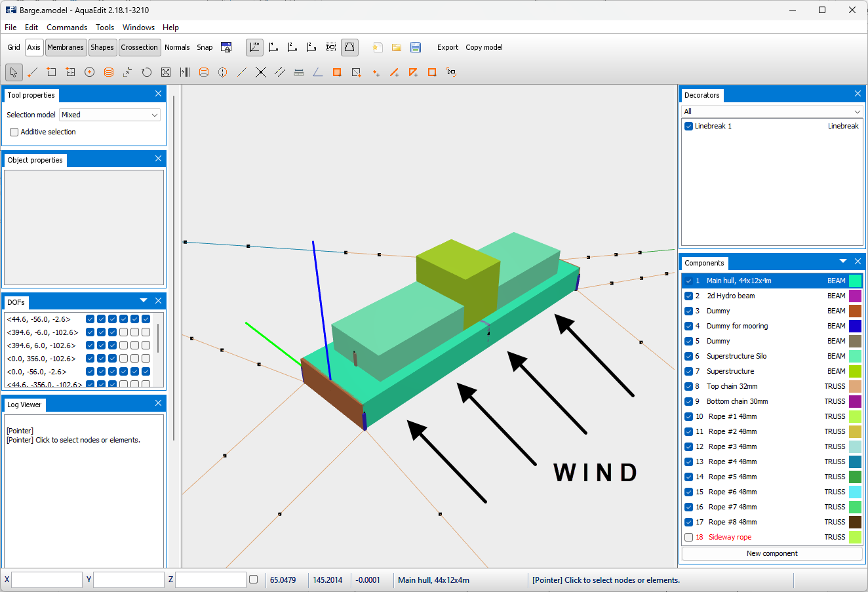
Task: Select the Bottom chain 30mm component row
Action: point(772,401)
